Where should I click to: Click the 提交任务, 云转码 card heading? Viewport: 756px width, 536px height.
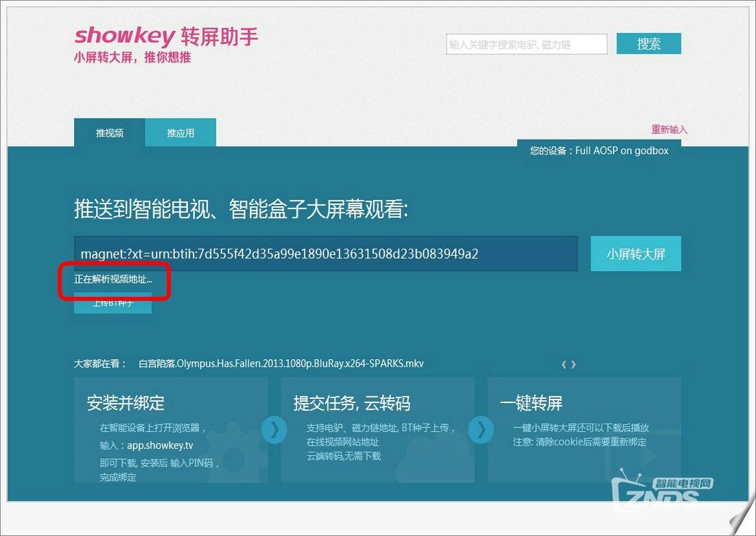click(352, 403)
